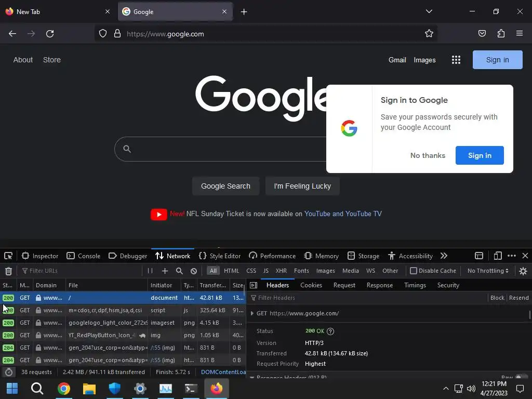The image size is (532, 399).
Task: Click Sign in inside Google popup
Action: tap(480, 155)
